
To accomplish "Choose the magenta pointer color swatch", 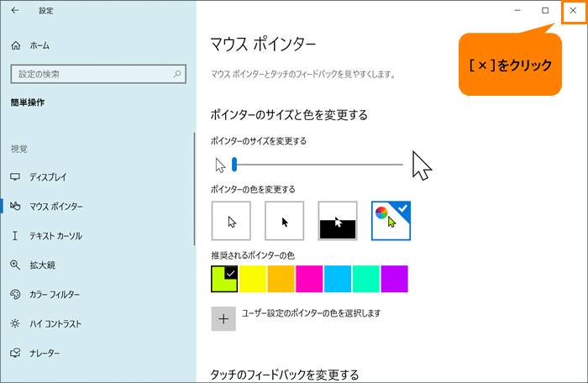I will pyautogui.click(x=309, y=279).
